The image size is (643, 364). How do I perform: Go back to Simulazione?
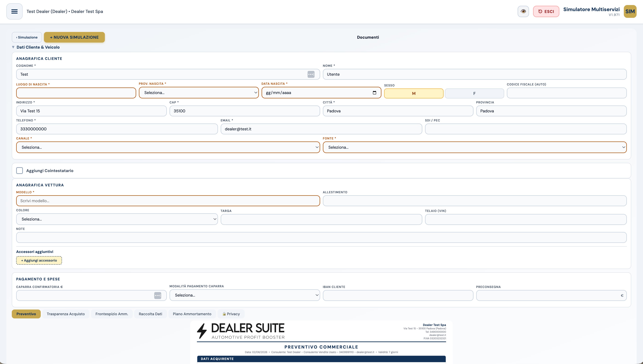coord(27,37)
